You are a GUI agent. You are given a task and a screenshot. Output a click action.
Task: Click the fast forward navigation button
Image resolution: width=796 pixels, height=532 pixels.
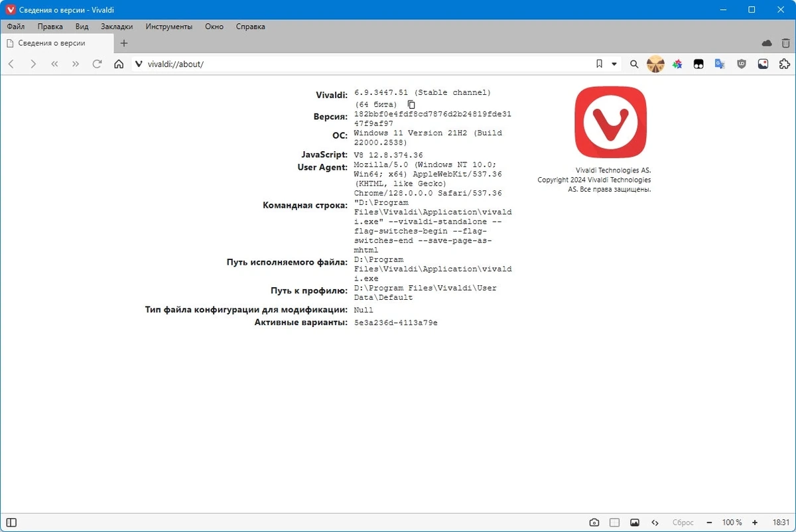click(76, 64)
